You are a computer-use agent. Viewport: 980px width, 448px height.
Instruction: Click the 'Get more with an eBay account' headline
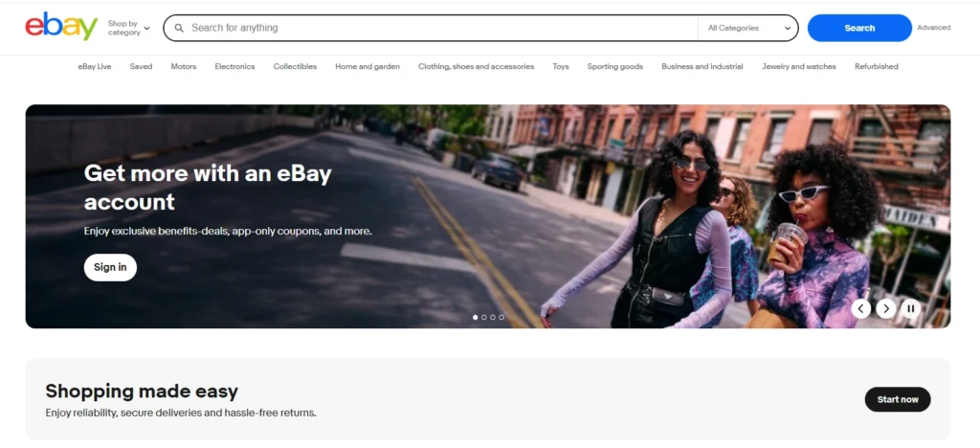[208, 188]
